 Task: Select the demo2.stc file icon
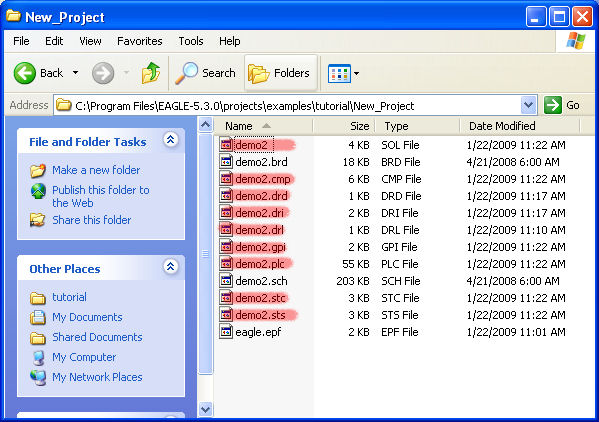(x=226, y=298)
